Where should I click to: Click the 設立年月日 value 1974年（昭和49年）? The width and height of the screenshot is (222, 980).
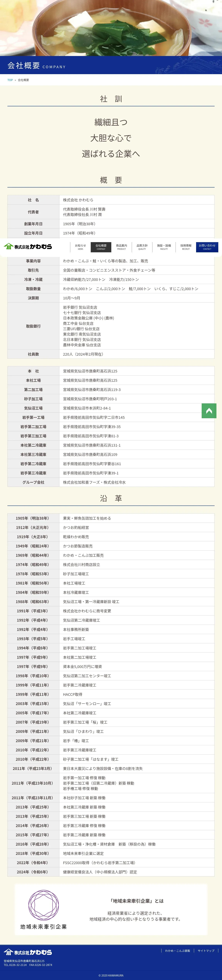[80, 233]
